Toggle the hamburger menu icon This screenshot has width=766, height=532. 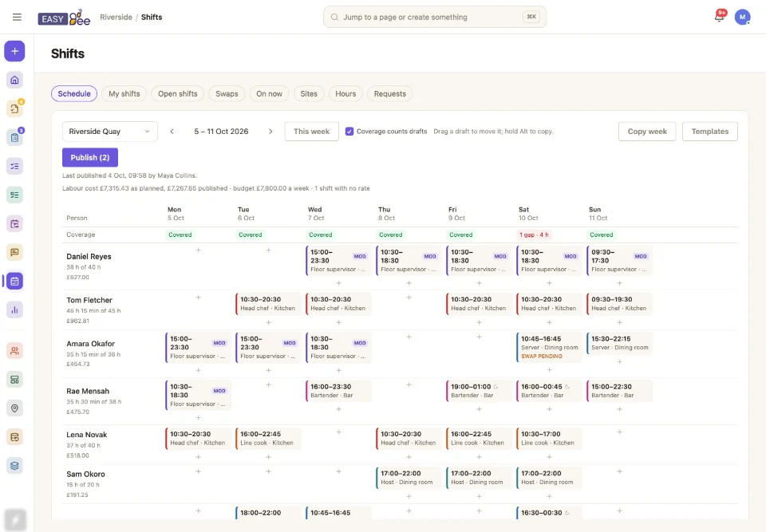click(x=17, y=17)
